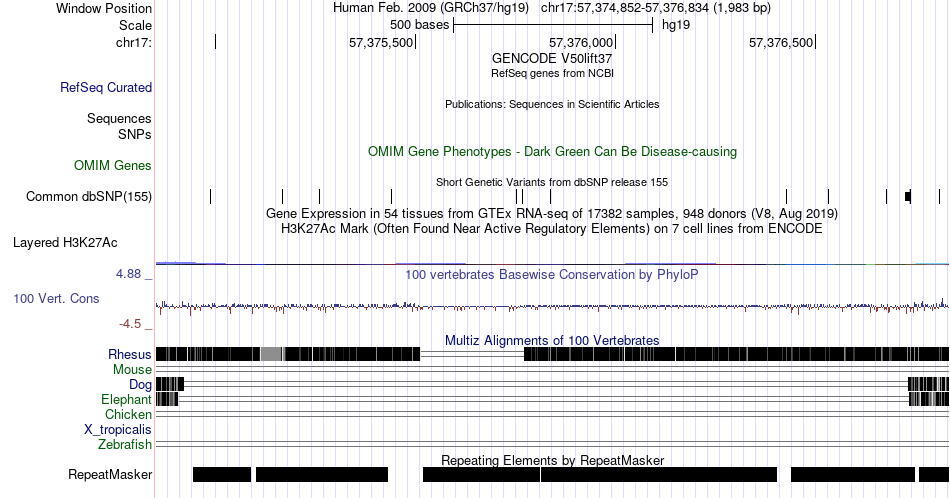This screenshot has width=950, height=498.
Task: Click the RepeatMasker track label
Action: pos(110,474)
